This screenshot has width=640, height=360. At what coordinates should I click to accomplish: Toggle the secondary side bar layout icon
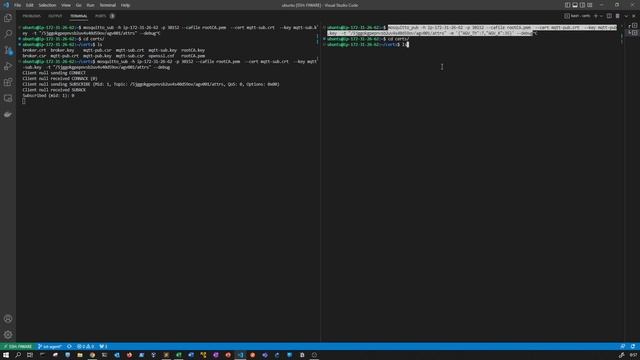coord(582,5)
